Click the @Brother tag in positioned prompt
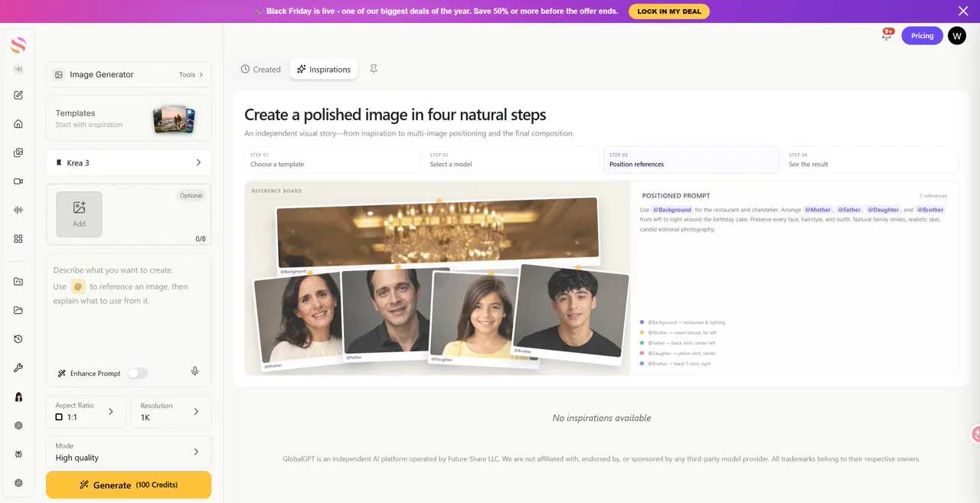This screenshot has width=980, height=503. point(930,210)
